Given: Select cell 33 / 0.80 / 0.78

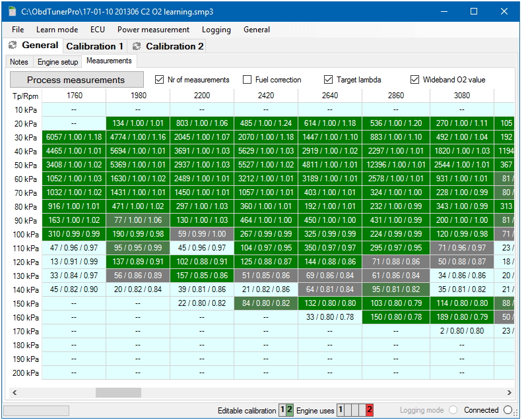Looking at the screenshot, I should tap(330, 316).
